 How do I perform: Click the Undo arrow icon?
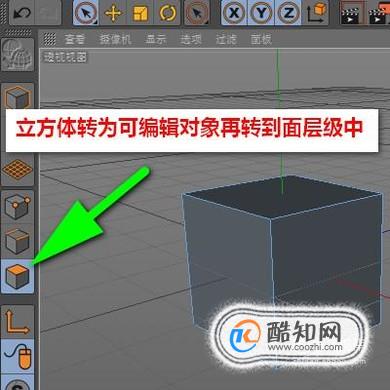click(x=22, y=12)
